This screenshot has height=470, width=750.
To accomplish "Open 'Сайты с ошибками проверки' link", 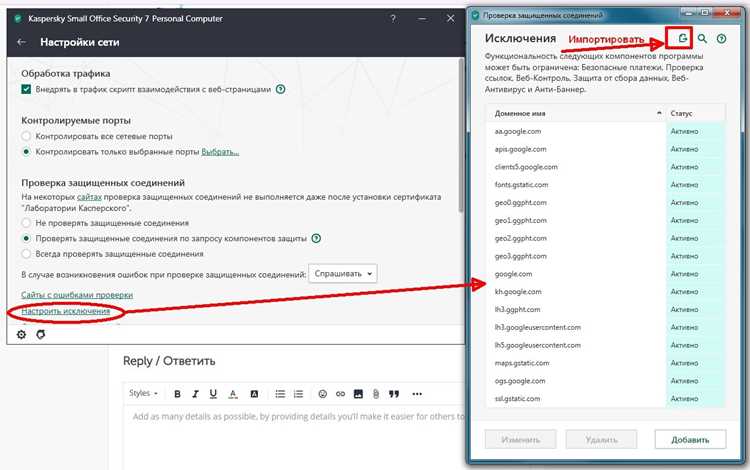I will (x=77, y=295).
